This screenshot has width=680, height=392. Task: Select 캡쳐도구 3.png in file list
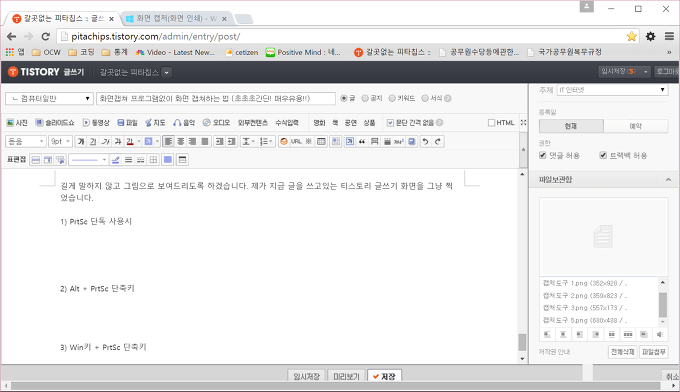point(585,308)
